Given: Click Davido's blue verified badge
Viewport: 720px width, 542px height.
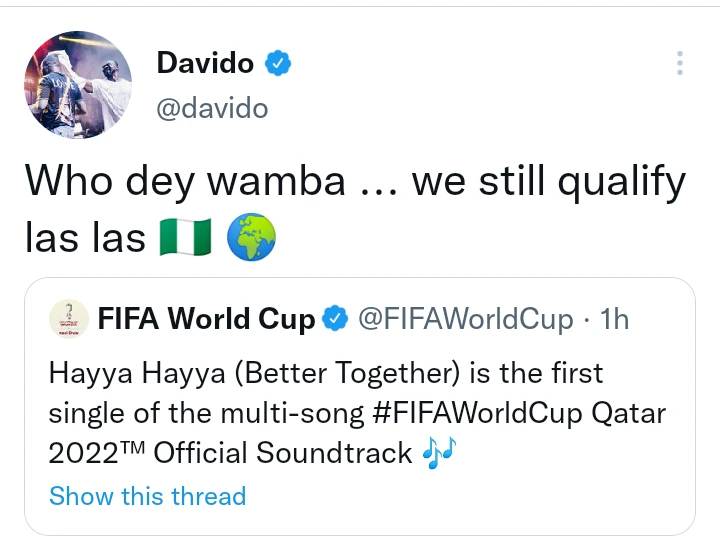Looking at the screenshot, I should pos(278,64).
